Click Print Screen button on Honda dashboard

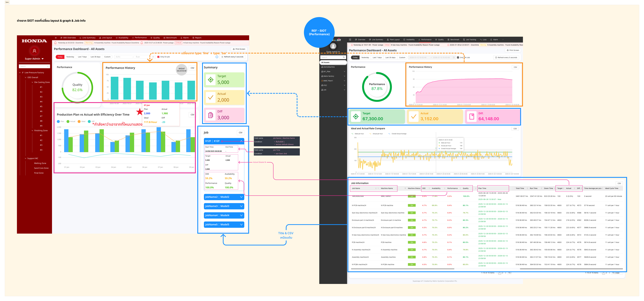tap(239, 49)
